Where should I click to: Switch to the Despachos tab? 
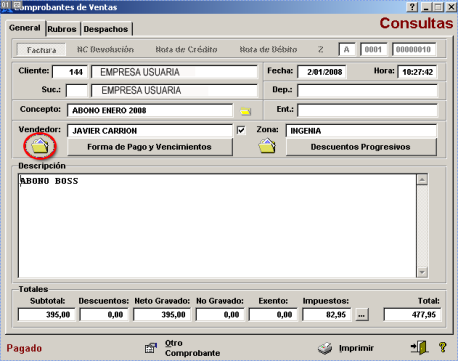[106, 29]
